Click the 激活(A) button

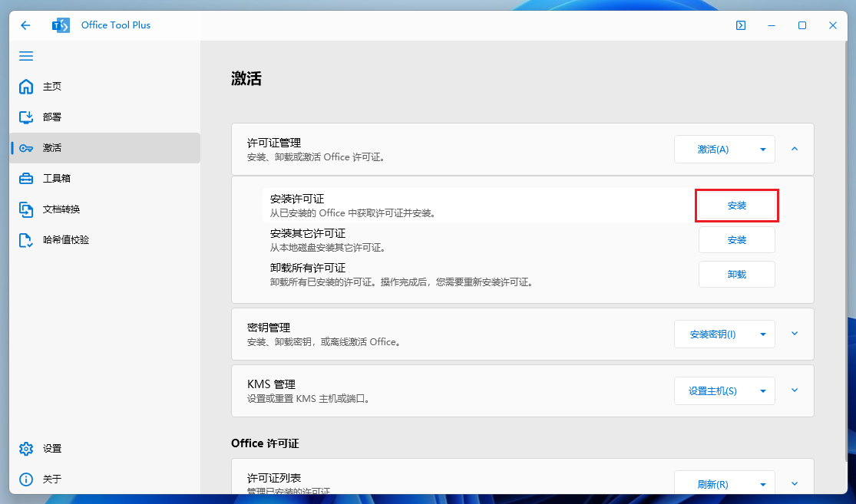pos(713,150)
